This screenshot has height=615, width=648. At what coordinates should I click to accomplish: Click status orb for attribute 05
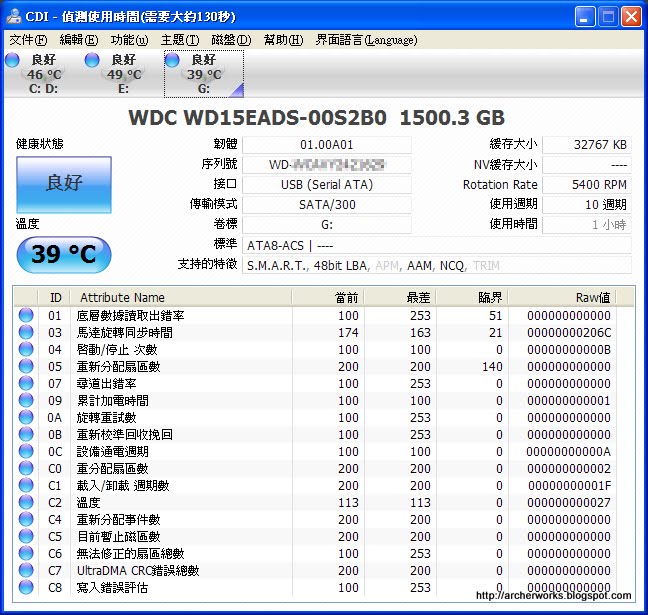[26, 366]
